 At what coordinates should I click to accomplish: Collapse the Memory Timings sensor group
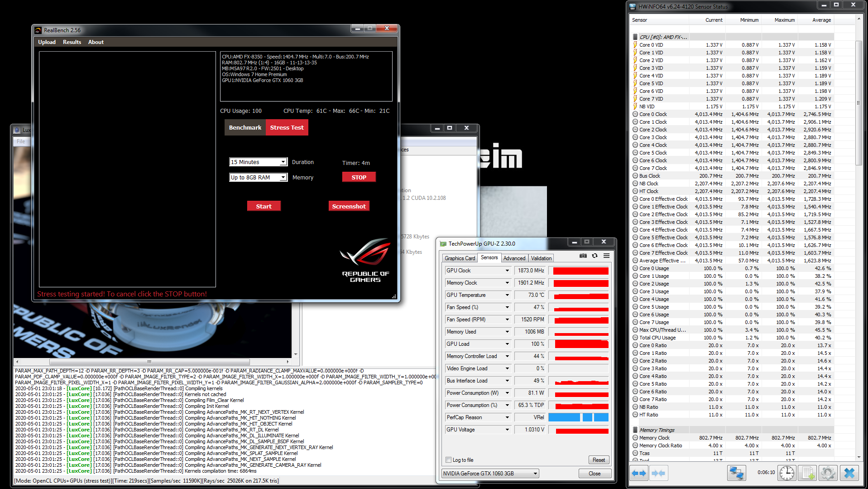[x=657, y=430]
